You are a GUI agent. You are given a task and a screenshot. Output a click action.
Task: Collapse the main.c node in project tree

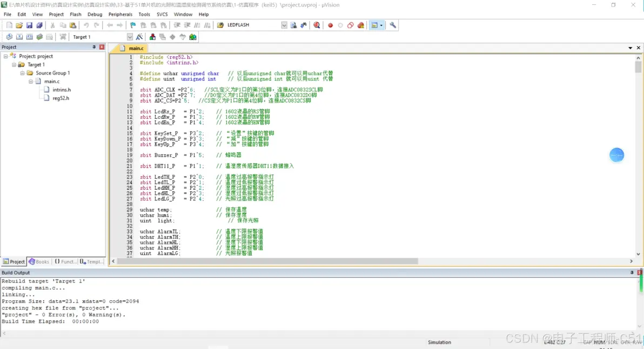click(31, 82)
